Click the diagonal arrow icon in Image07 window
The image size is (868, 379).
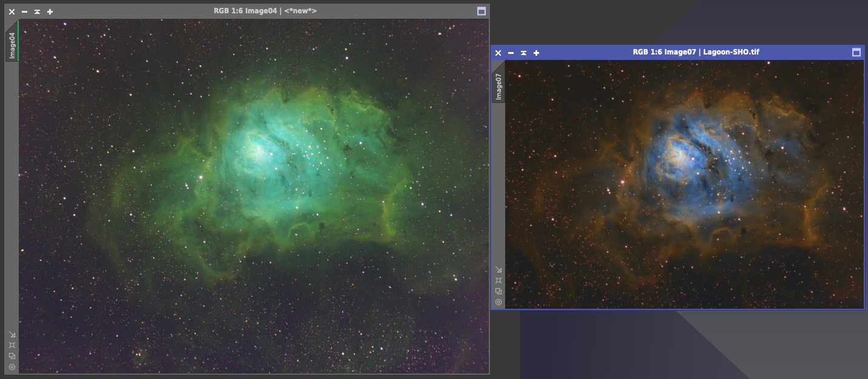tap(499, 269)
